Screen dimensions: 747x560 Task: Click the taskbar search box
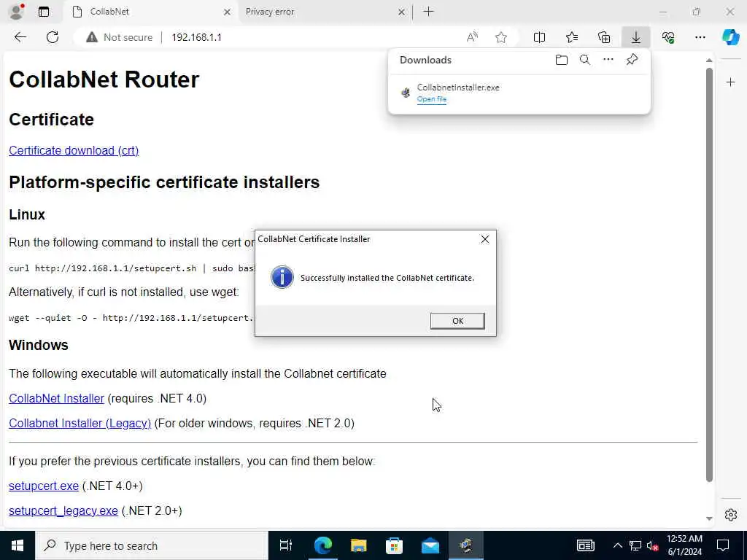(152, 545)
